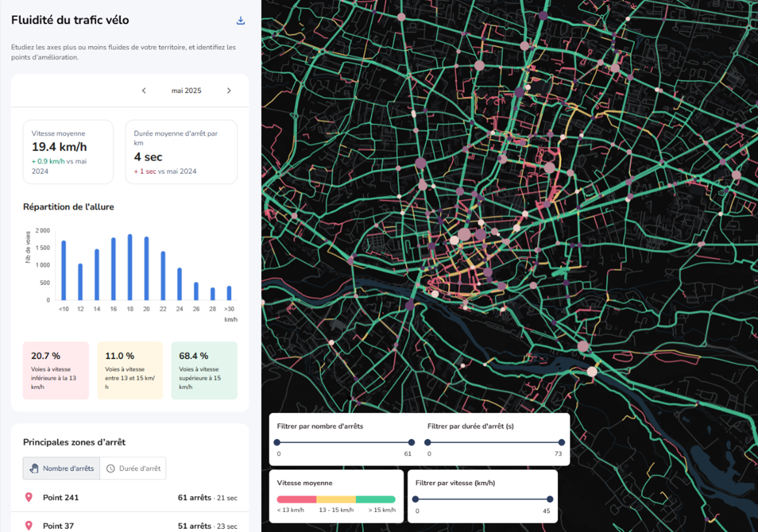
Task: Click the right handle of nombre d'arrêts slider
Action: 412,442
